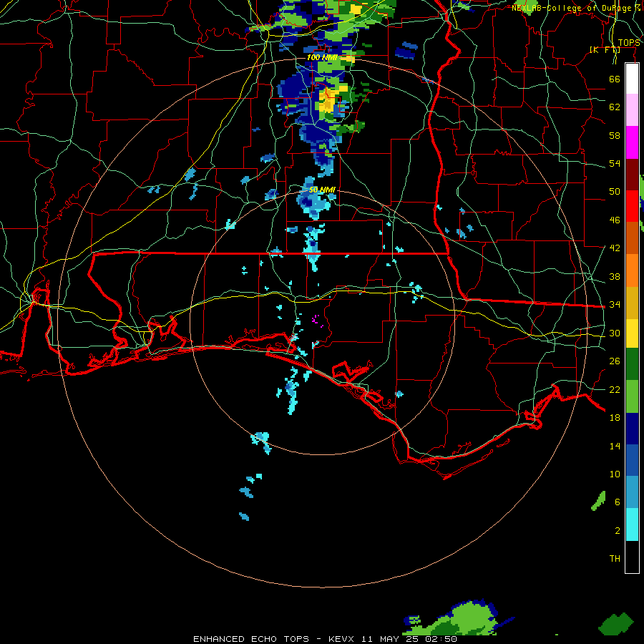
Task: Click the dark green 26 kft swatch
Action: 632,364
